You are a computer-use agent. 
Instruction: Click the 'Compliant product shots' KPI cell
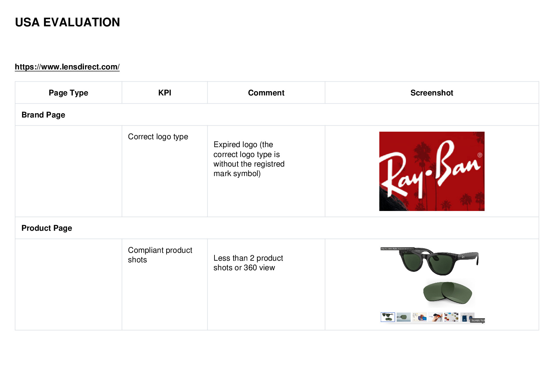[164, 284]
